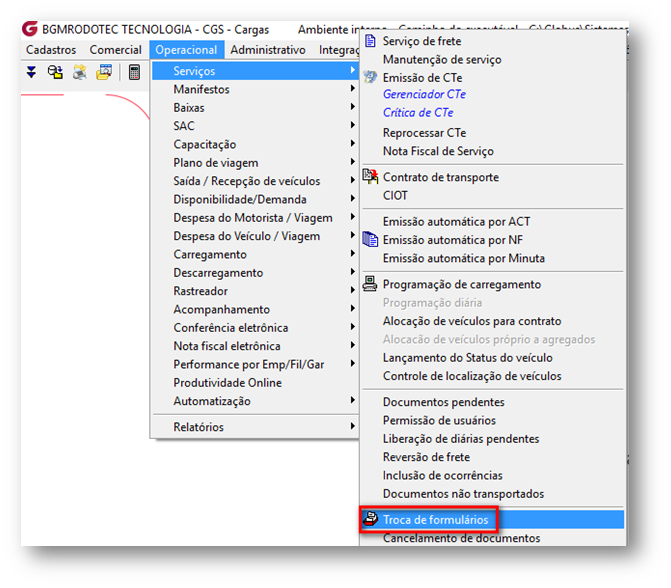This screenshot has width=671, height=588.
Task: Click the printer toolbar icon
Action: (x=80, y=72)
